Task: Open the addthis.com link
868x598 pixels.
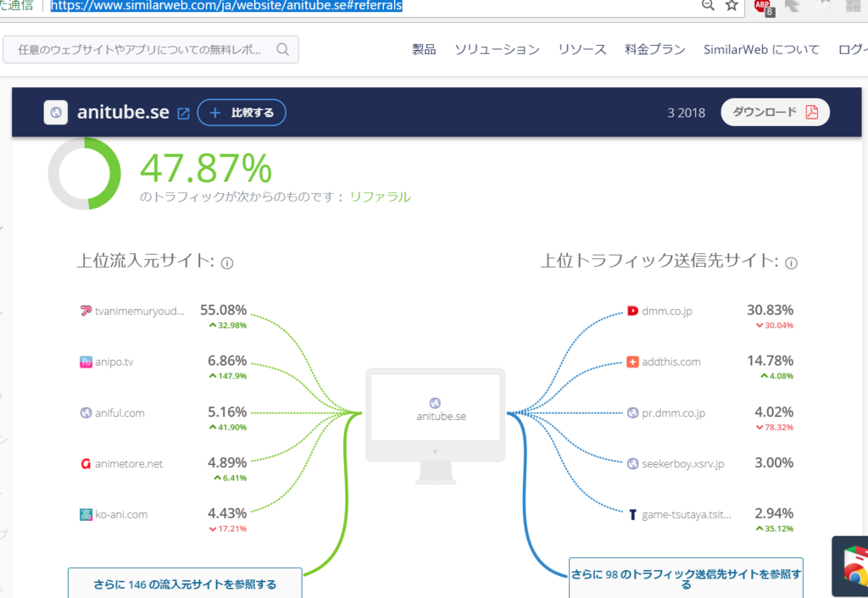Action: coord(671,362)
